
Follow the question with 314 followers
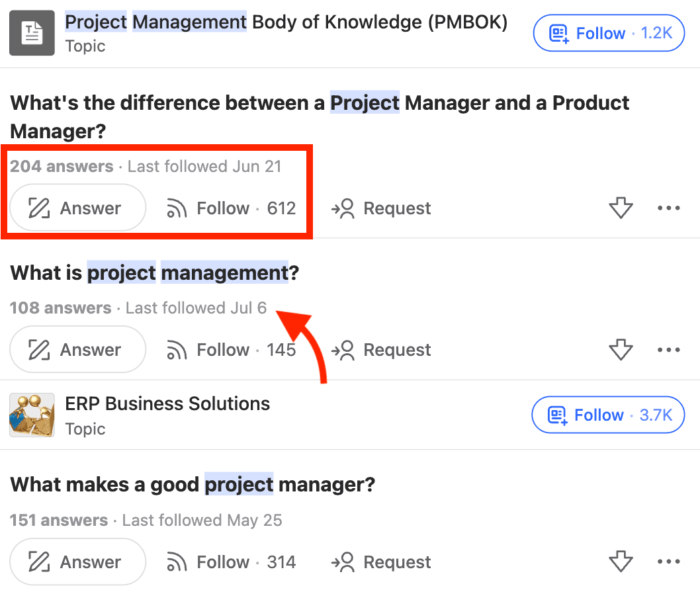(x=230, y=562)
